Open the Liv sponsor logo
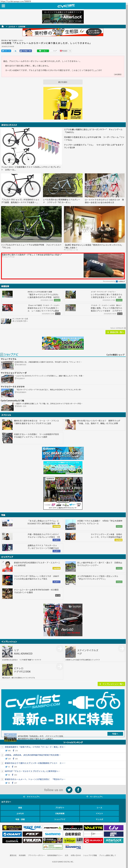The width and height of the screenshot is (128, 868). (114, 828)
